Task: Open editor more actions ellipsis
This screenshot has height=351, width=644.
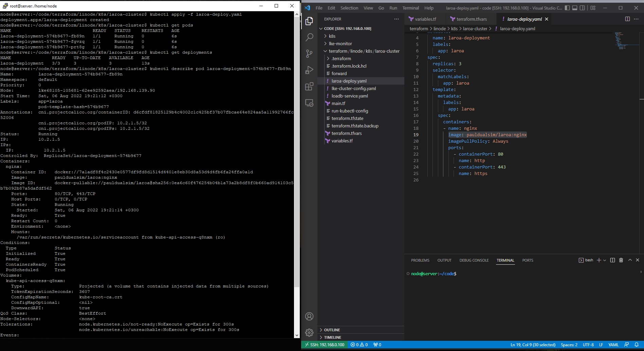Action: coord(636,19)
